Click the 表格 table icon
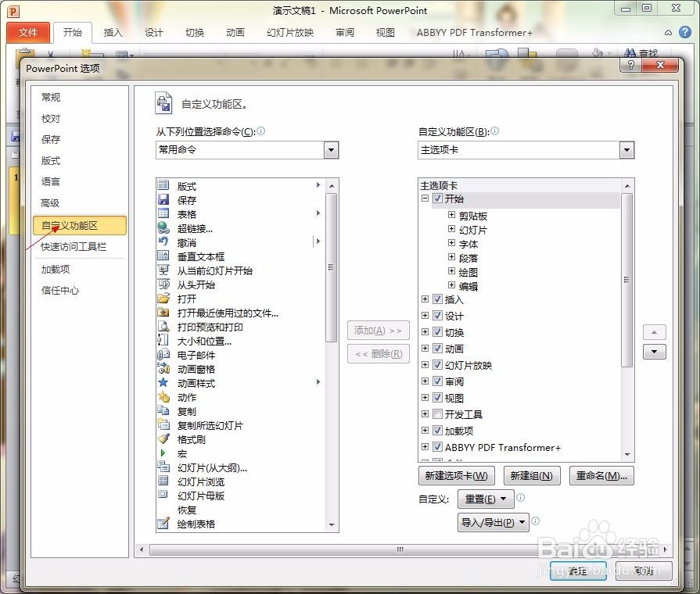 (163, 214)
